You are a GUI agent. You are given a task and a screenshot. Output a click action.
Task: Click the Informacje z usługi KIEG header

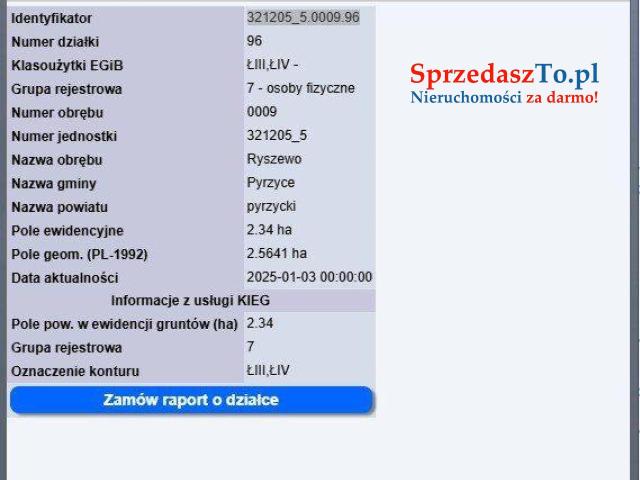click(190, 300)
